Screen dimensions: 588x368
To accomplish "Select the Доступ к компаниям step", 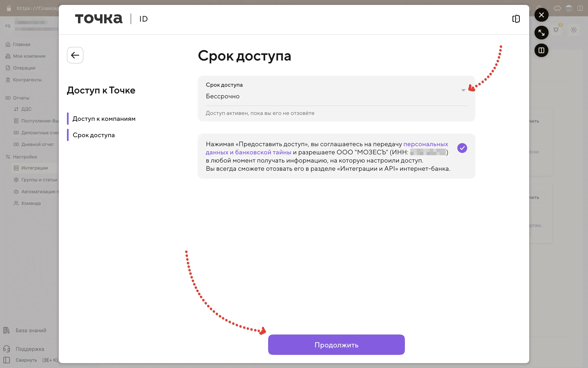I will 104,119.
